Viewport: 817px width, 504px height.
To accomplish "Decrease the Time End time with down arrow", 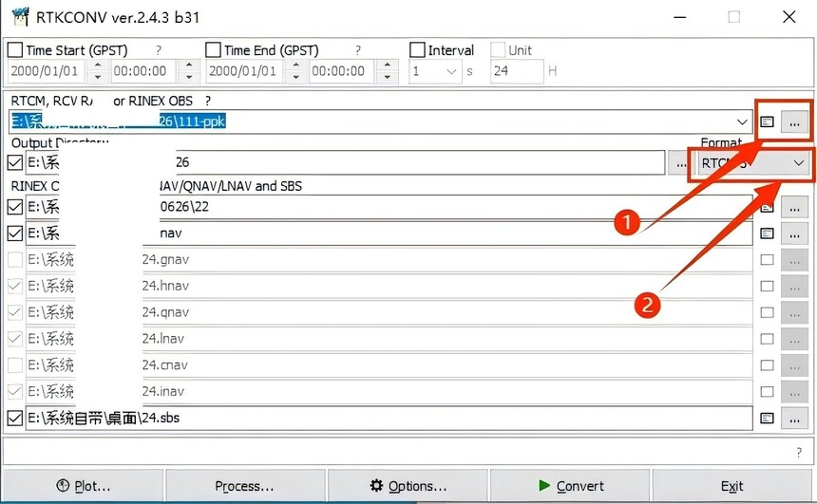I will (388, 77).
